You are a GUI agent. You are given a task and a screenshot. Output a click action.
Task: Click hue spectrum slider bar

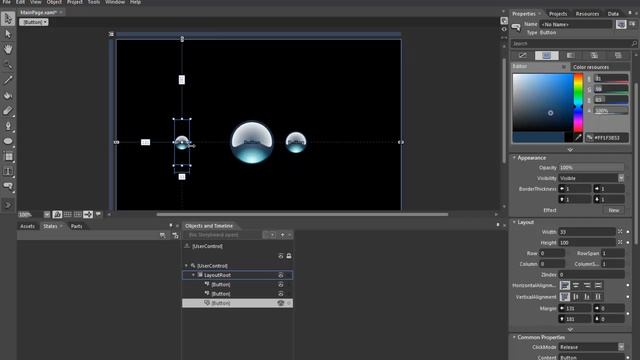point(578,103)
